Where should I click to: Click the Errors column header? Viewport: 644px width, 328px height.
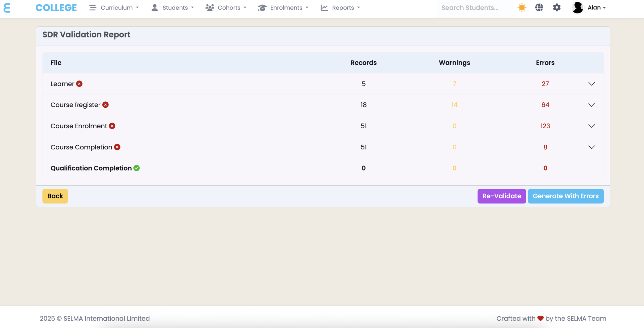pos(545,63)
